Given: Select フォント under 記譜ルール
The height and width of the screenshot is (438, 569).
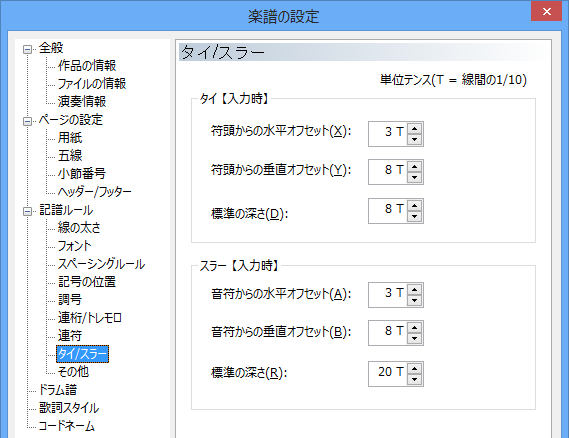Looking at the screenshot, I should 74,246.
